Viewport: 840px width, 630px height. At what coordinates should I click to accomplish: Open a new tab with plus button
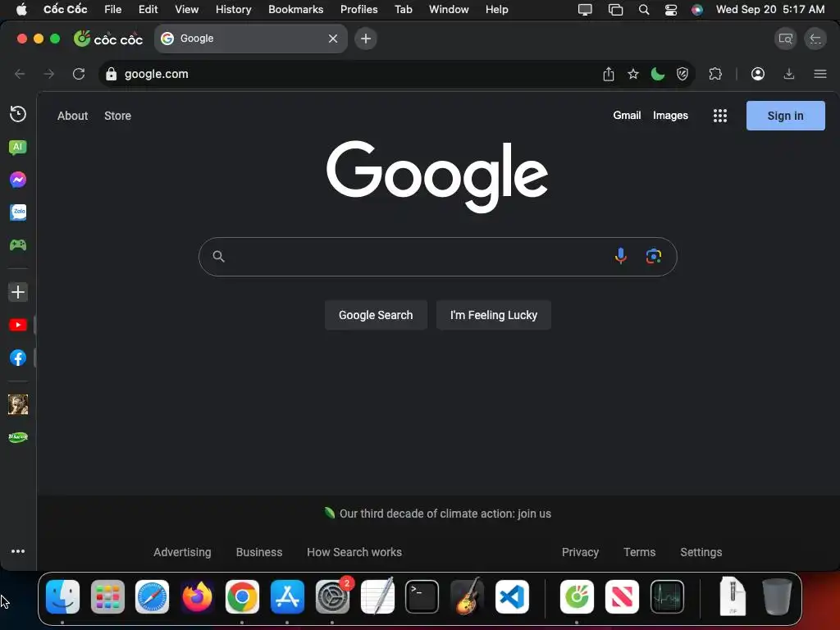point(366,39)
